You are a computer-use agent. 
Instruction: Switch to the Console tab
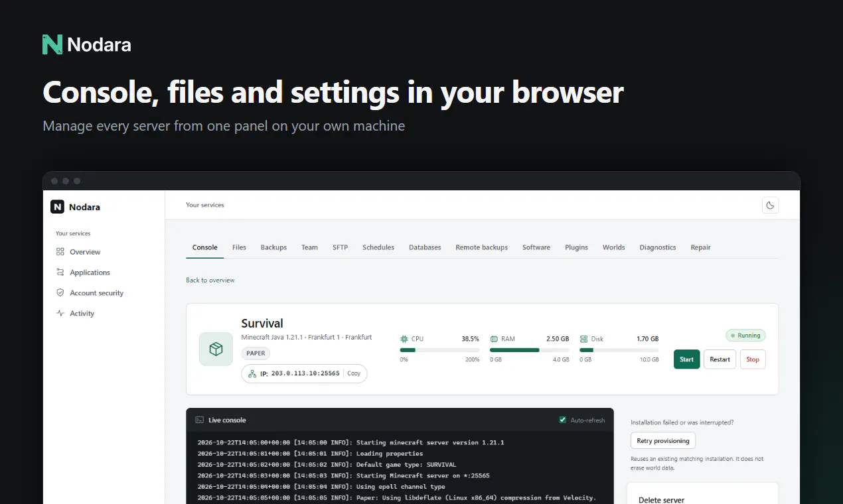(x=205, y=247)
